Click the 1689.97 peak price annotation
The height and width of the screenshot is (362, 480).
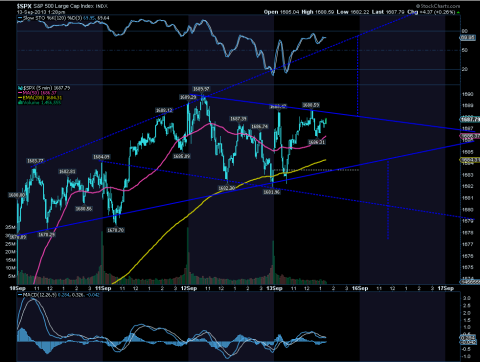[201, 89]
